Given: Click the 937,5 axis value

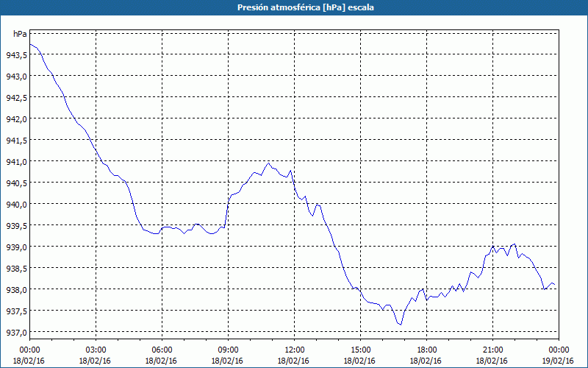Looking at the screenshot, I should (x=16, y=311).
